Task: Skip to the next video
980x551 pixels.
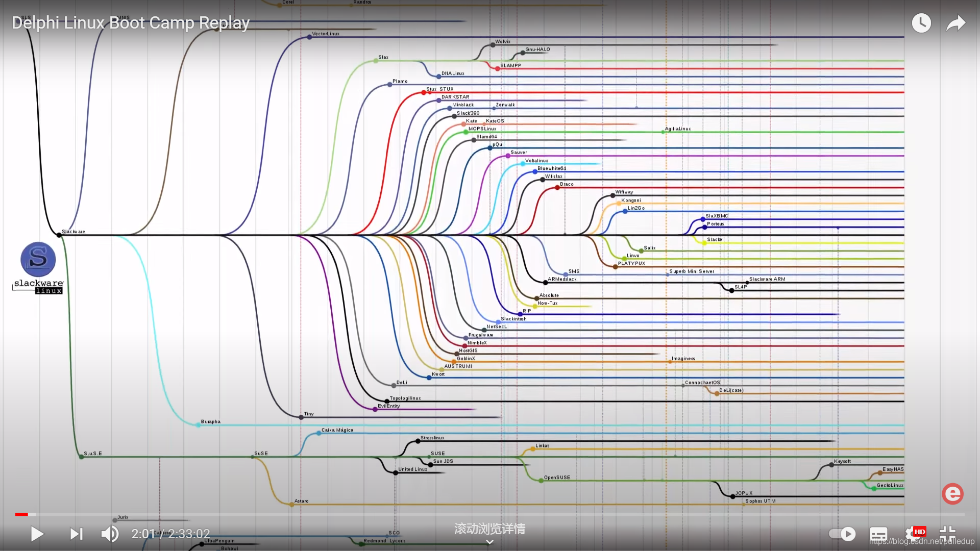Action: click(x=77, y=534)
